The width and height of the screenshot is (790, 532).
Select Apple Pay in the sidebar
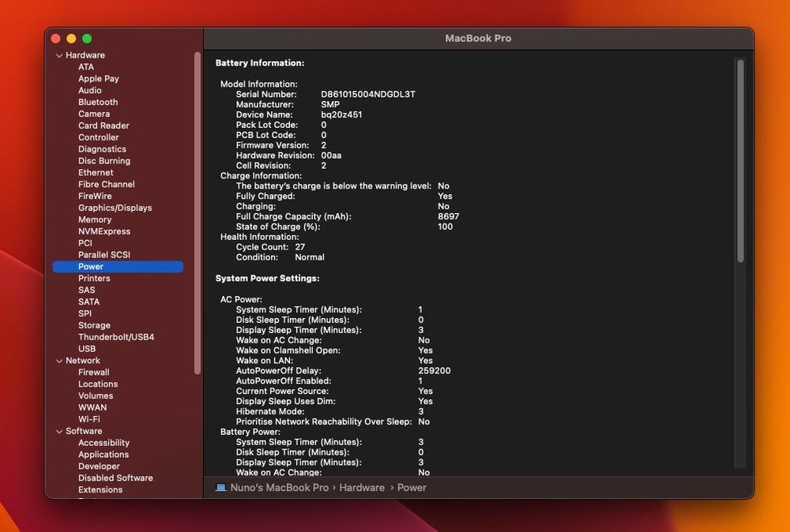[x=99, y=78]
